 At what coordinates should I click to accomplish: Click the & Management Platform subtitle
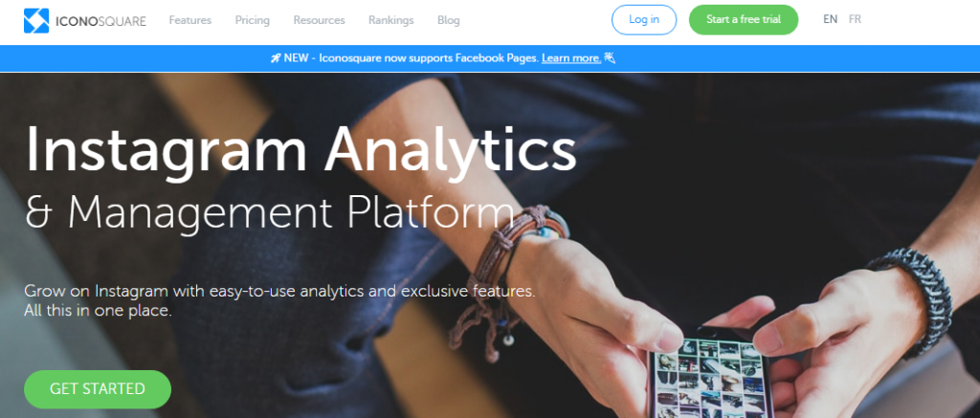point(270,211)
